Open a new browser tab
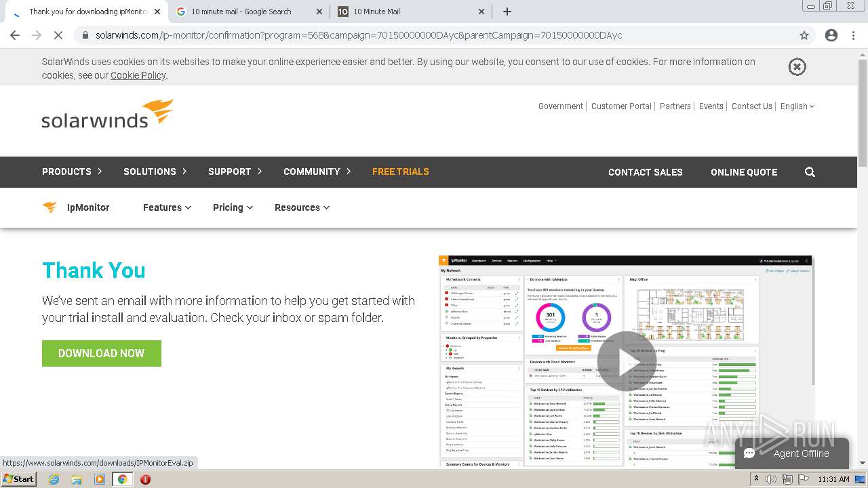 point(507,12)
